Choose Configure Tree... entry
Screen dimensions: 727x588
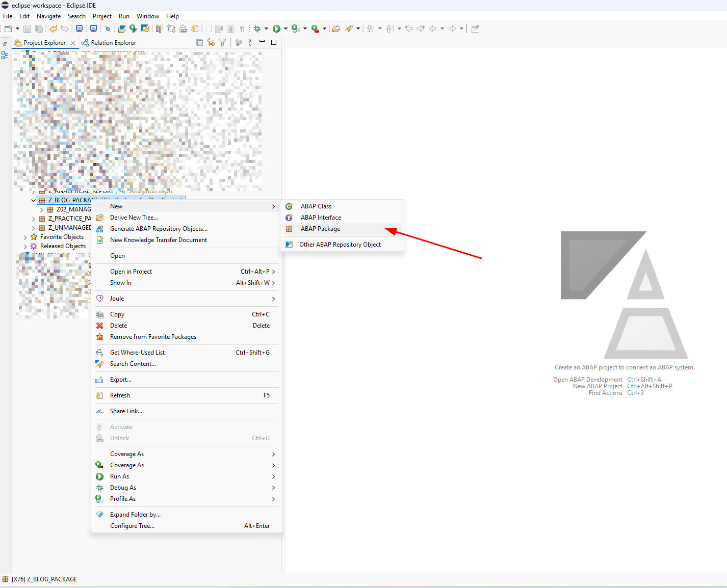click(x=187, y=526)
